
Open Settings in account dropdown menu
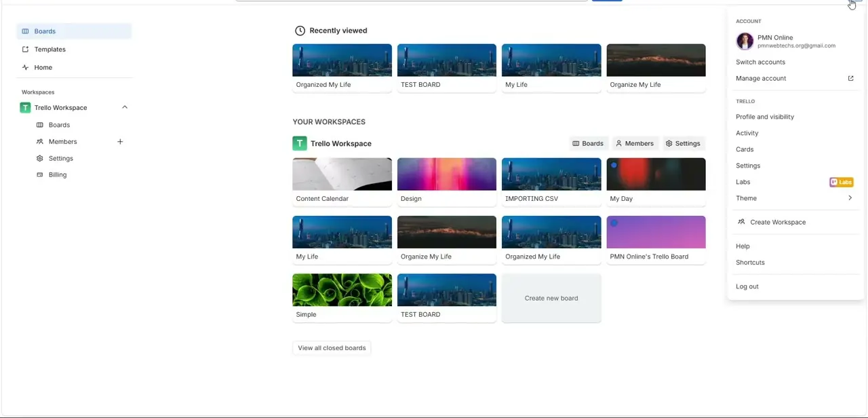pos(795,166)
